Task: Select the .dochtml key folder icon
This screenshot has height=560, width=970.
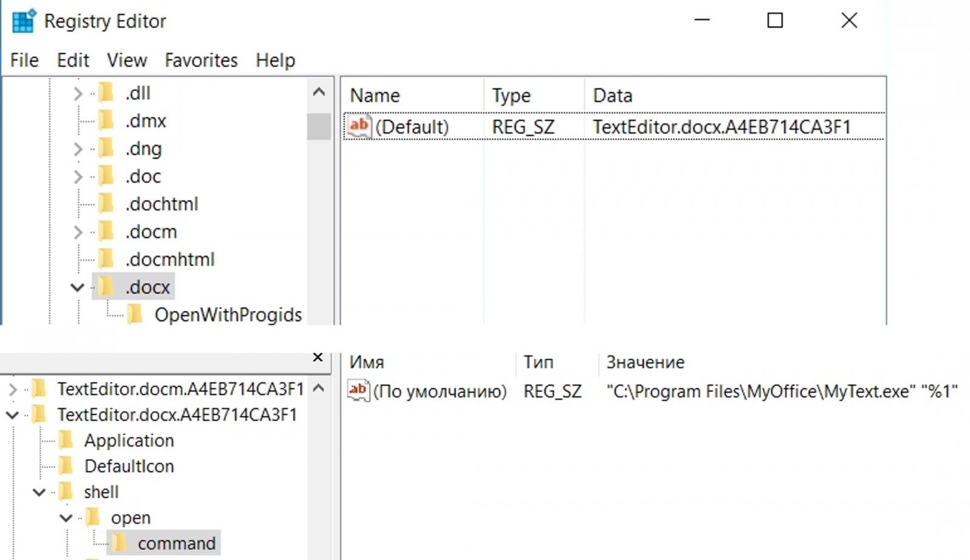Action: [105, 204]
